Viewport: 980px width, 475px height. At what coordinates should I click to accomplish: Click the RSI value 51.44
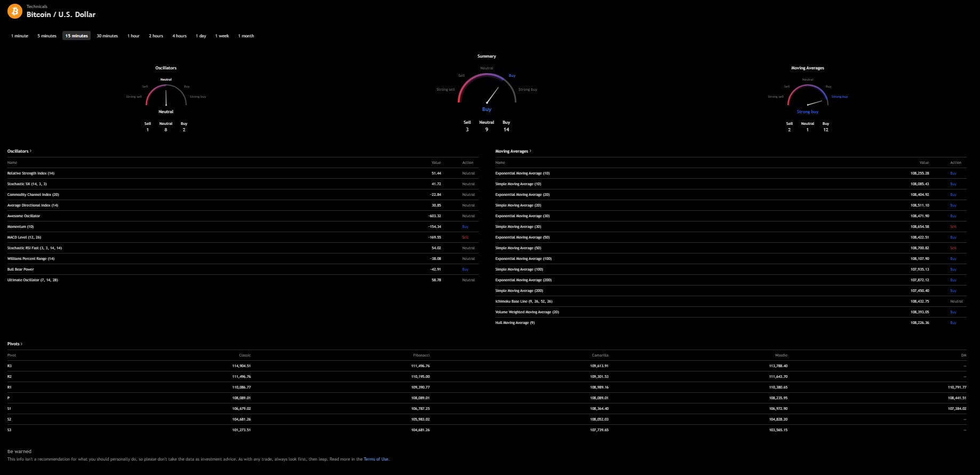436,173
